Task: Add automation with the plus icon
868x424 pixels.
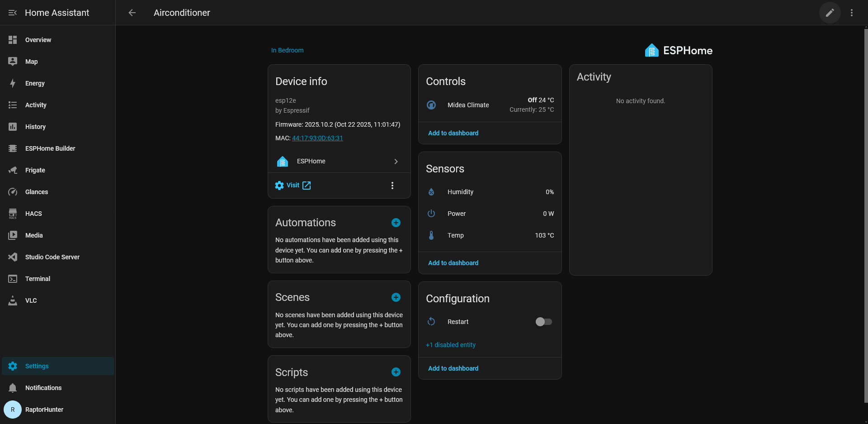Action: [396, 223]
